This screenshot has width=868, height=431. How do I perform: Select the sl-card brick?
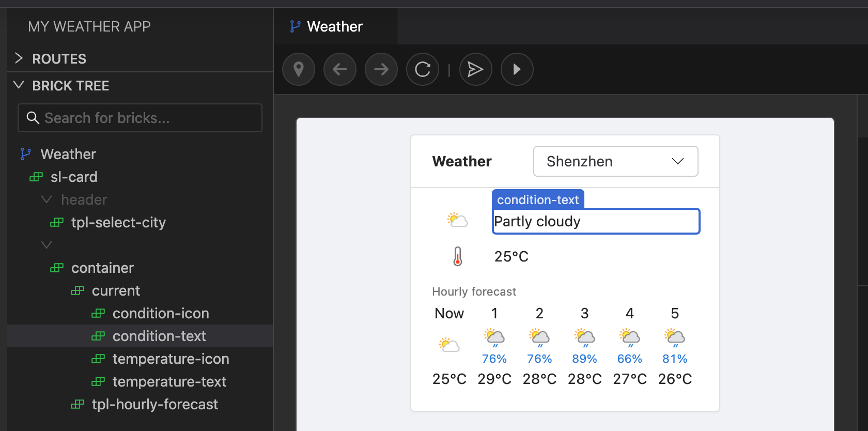click(x=74, y=177)
